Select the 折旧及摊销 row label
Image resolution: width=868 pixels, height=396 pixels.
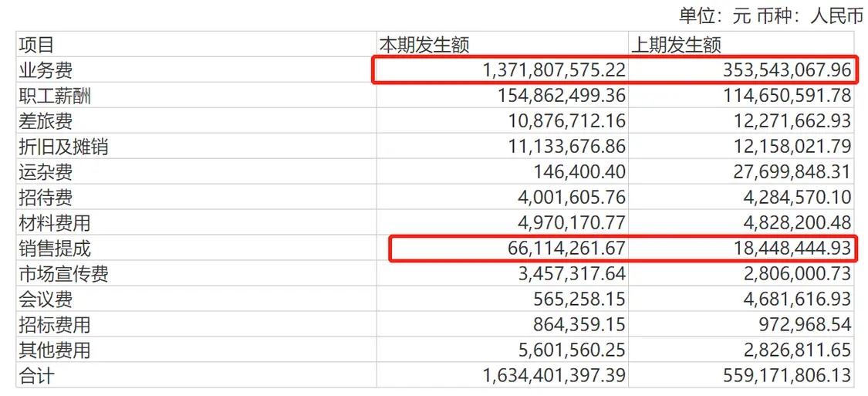64,147
